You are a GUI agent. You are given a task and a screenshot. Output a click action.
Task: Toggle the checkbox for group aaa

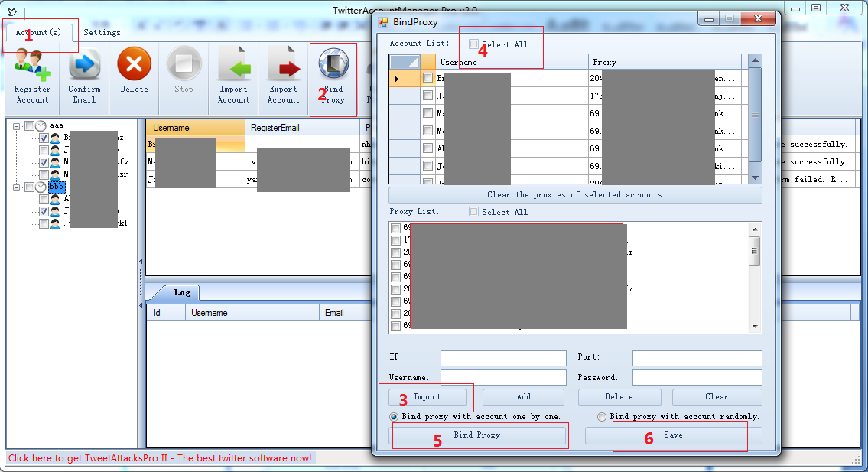29,125
